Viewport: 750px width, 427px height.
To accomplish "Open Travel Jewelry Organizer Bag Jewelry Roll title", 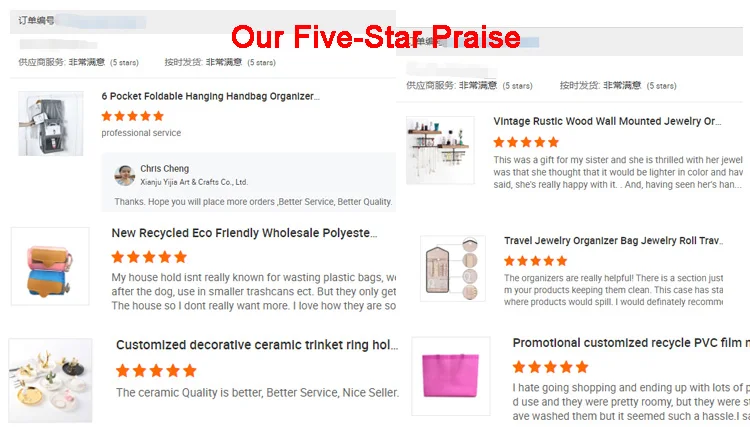I will tap(612, 241).
